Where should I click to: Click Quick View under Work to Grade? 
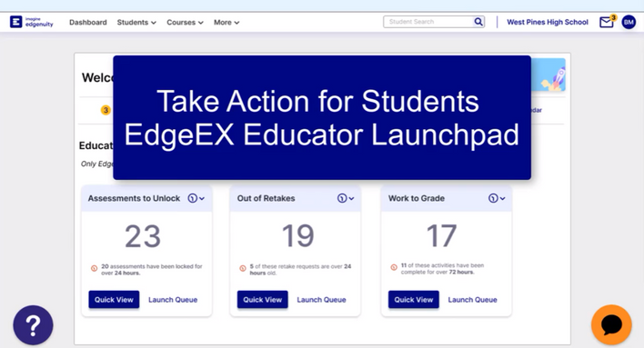pyautogui.click(x=414, y=300)
